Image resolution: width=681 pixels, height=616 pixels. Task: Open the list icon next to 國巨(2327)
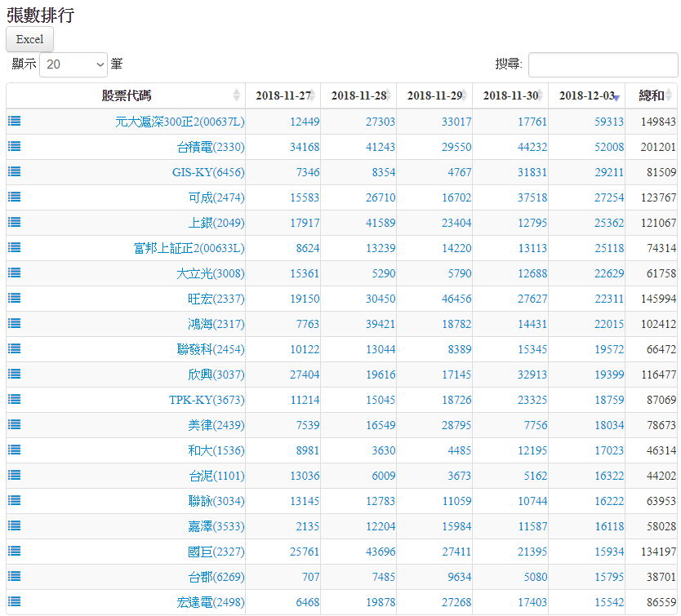tap(15, 552)
